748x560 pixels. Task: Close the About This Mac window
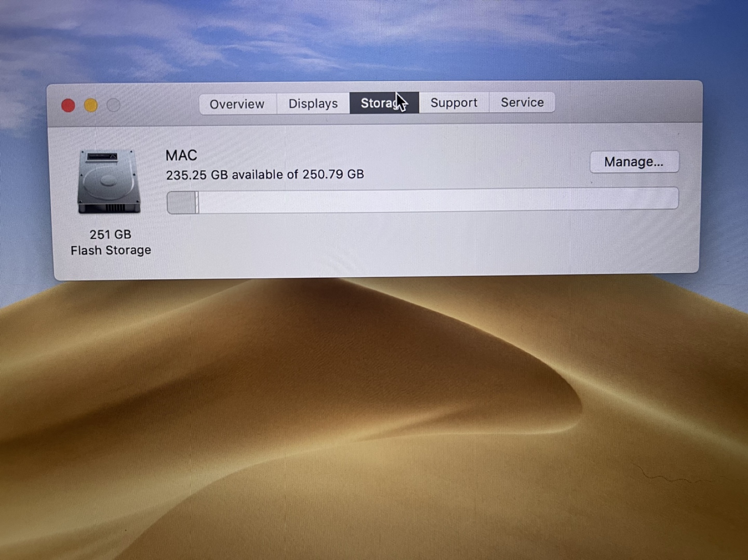point(68,106)
